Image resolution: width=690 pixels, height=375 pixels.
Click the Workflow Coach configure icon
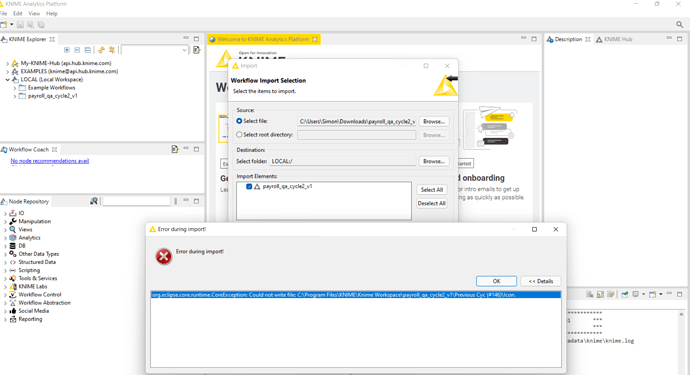(x=175, y=149)
